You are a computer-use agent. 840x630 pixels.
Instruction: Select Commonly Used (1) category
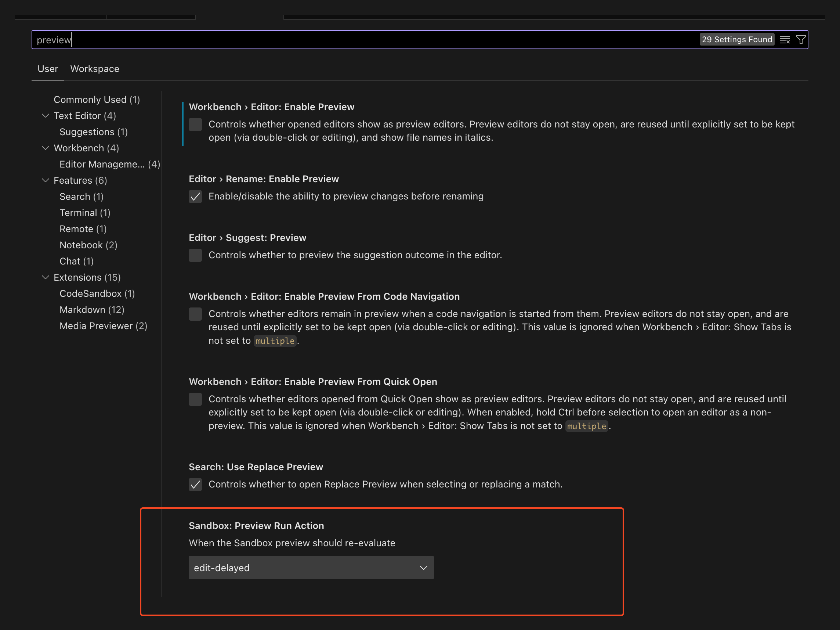point(97,100)
